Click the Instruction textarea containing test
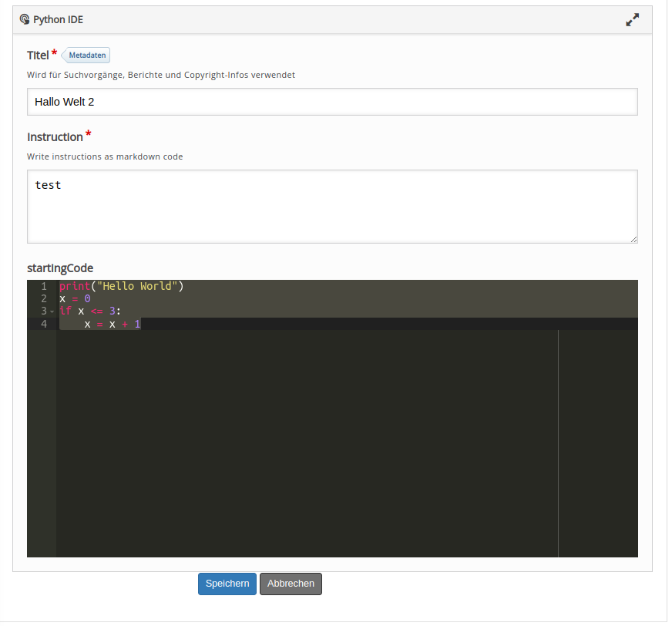Viewport: 672px width, 626px height. coord(331,206)
